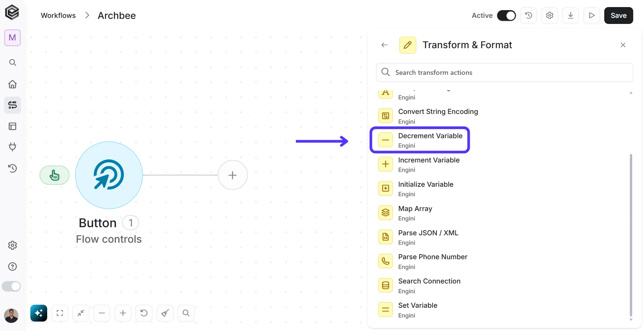
Task: Click the download icon in top toolbar
Action: pos(571,16)
